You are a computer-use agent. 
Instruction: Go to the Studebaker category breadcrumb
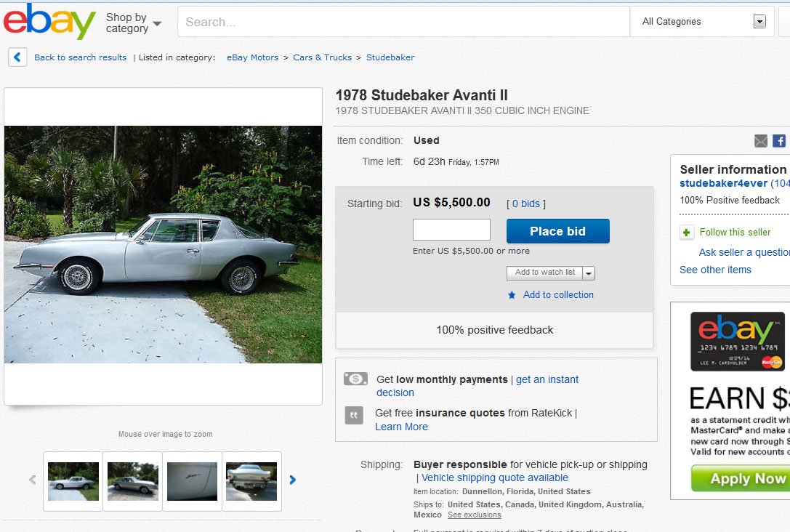click(390, 57)
